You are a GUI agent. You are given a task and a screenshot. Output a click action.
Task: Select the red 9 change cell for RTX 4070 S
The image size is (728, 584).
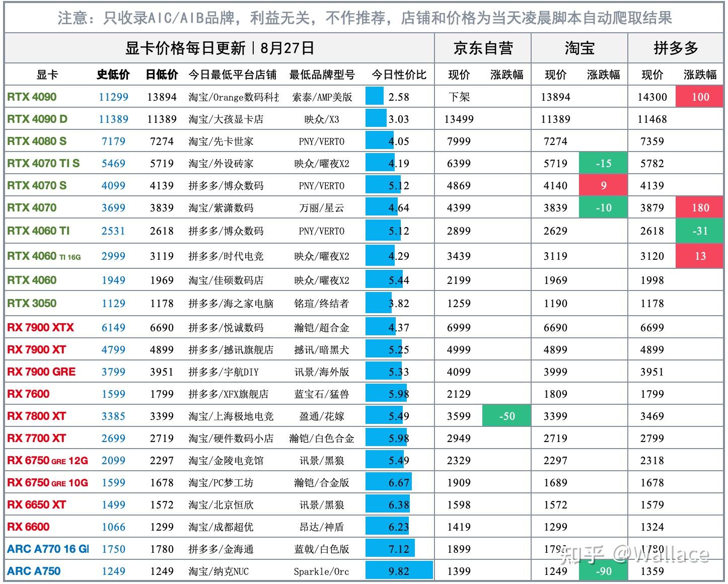point(603,186)
